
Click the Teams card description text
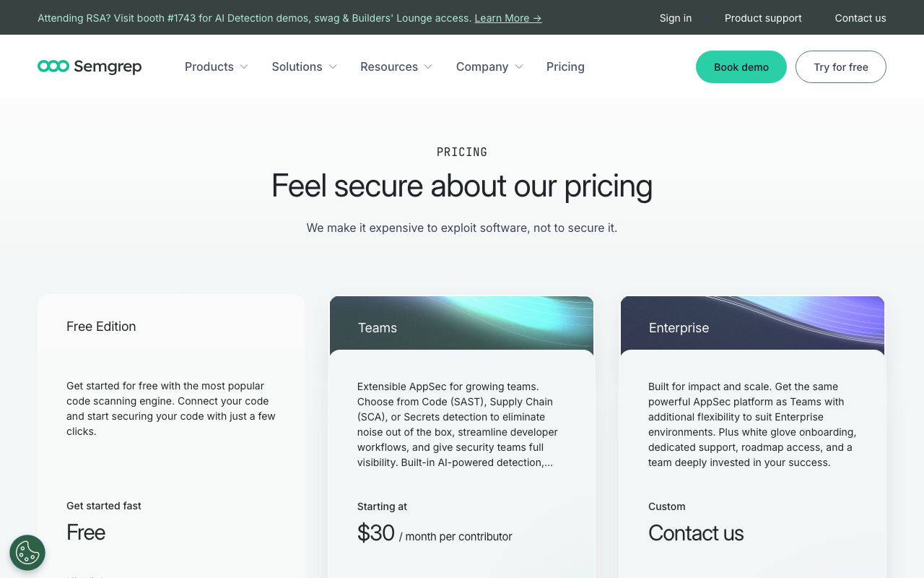(x=457, y=424)
